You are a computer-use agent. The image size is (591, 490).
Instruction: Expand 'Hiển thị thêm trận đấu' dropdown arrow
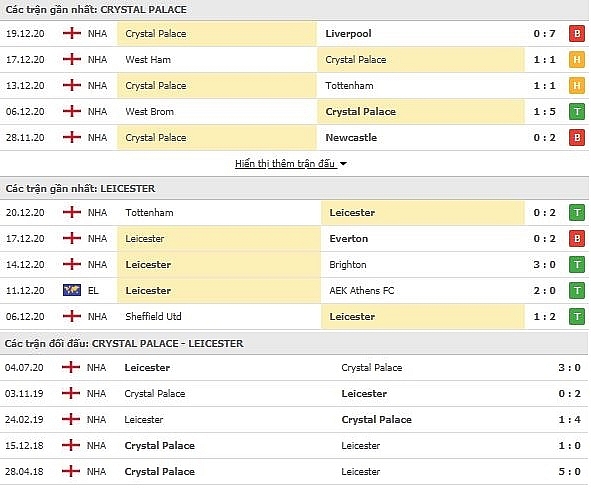point(343,164)
